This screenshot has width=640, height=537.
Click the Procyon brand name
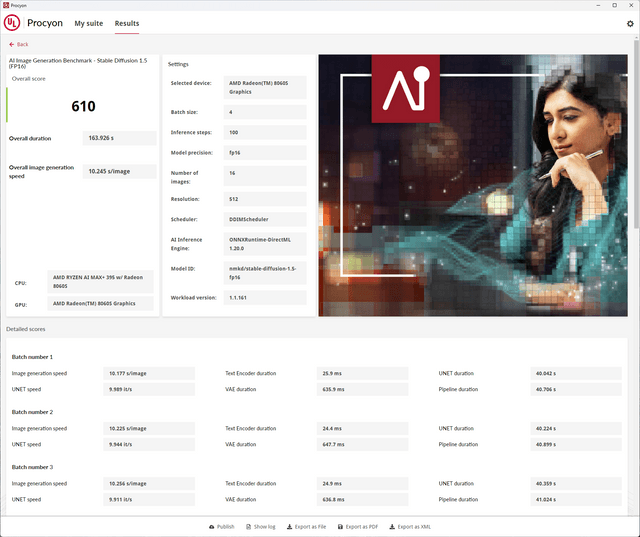coord(45,23)
